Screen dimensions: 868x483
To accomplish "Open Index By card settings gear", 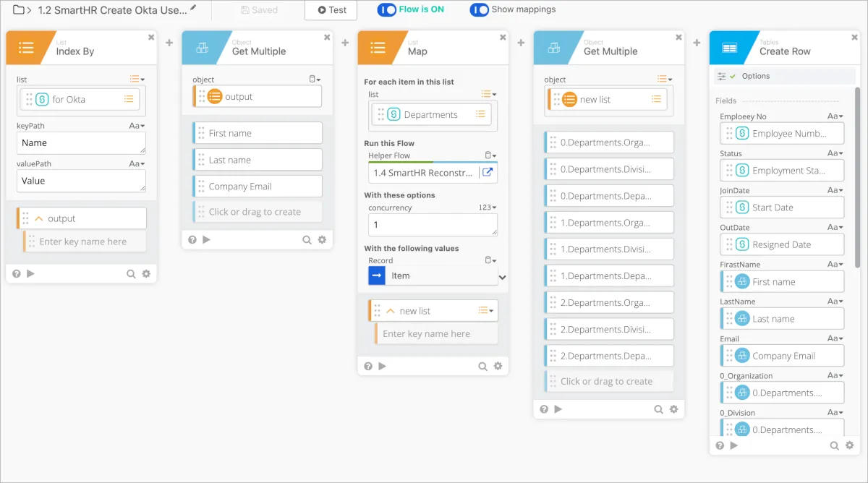I will click(146, 274).
